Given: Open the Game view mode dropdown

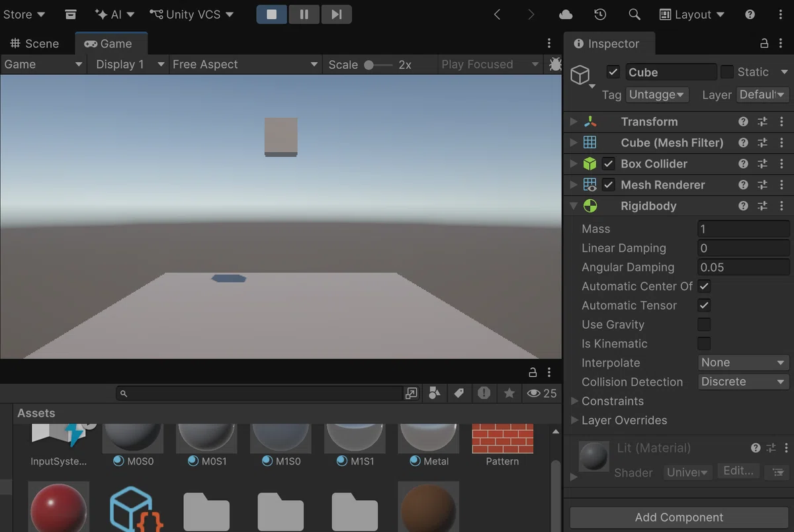Looking at the screenshot, I should click(44, 64).
